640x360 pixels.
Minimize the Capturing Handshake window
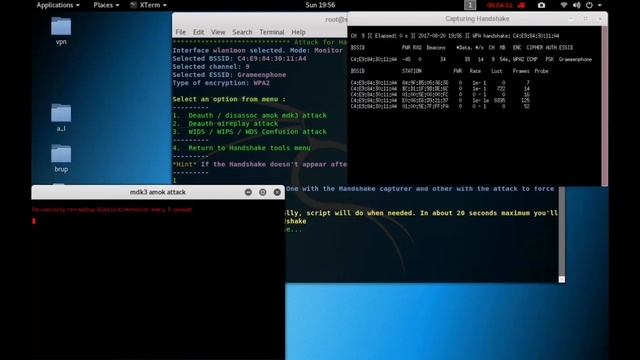tap(571, 19)
